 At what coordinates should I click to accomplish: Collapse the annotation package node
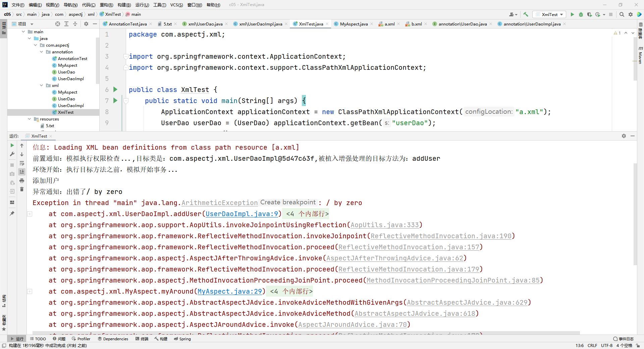tap(42, 52)
